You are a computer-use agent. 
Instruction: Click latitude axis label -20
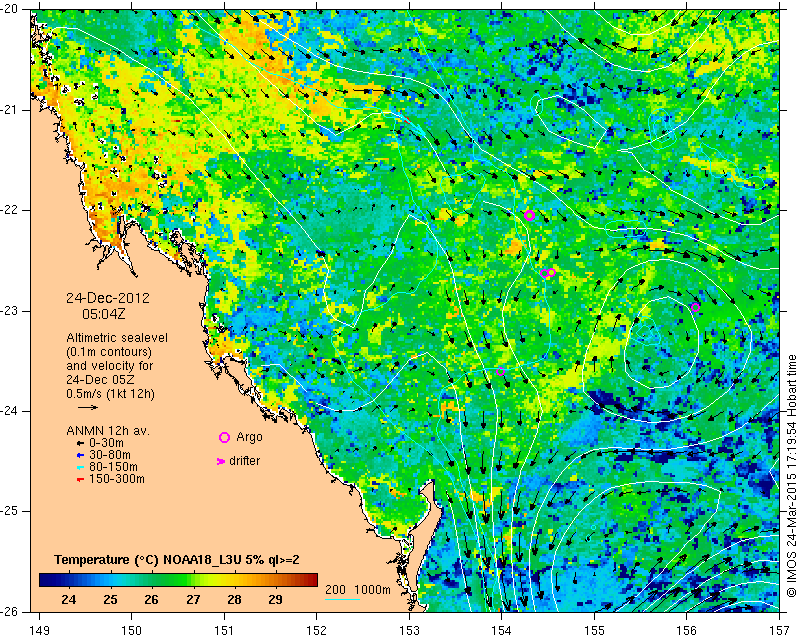click(x=9, y=9)
